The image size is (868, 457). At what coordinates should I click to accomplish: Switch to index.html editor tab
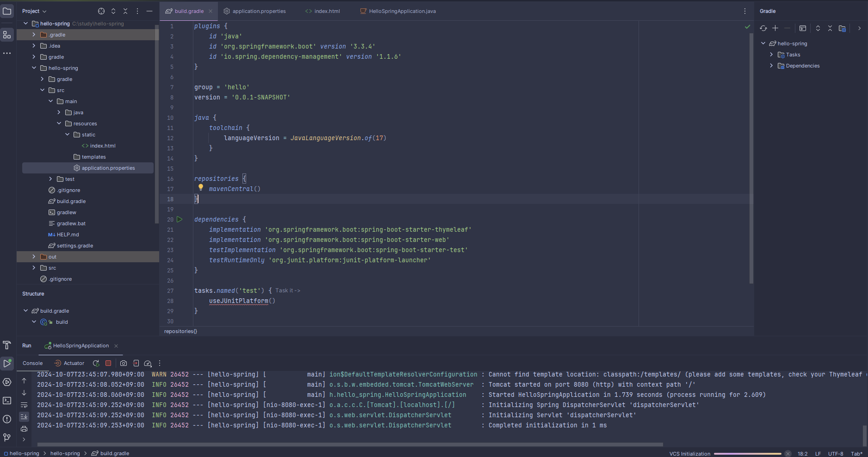pyautogui.click(x=322, y=11)
